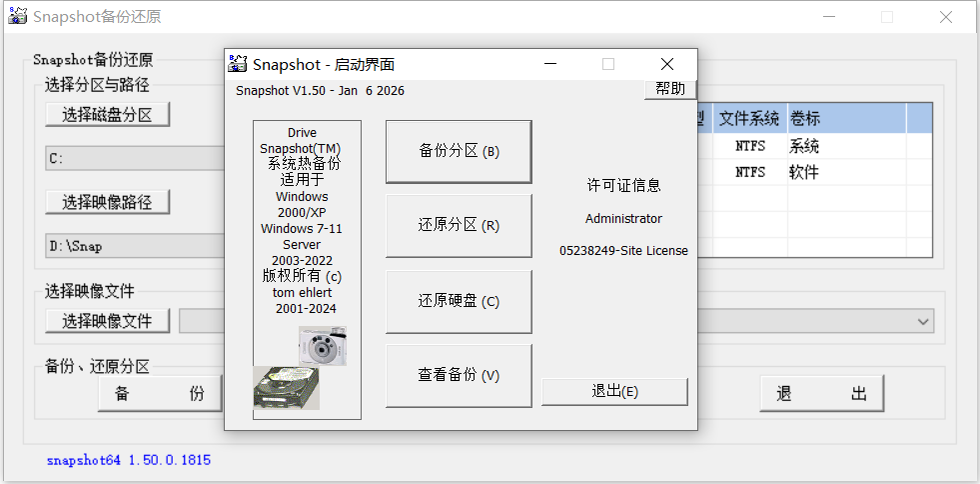Open 查看备份 (V) to view backups
Viewport: 980px width, 484px height.
tap(459, 376)
